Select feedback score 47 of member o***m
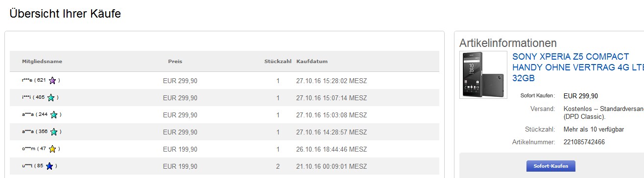This screenshot has width=644, height=178. (43, 149)
